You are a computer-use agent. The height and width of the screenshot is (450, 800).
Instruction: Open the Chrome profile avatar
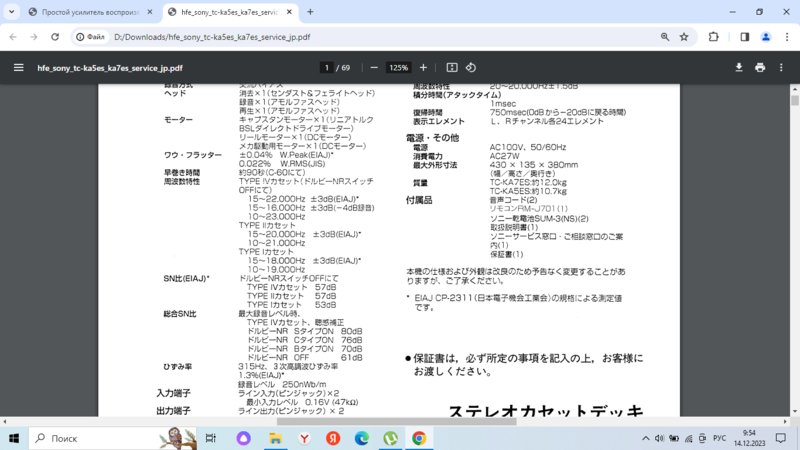point(766,37)
